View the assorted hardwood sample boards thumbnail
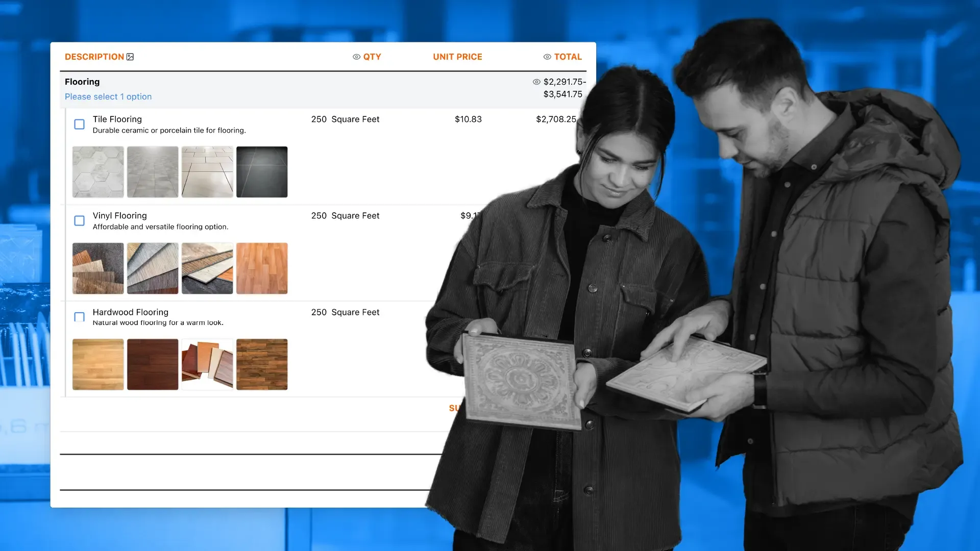980x551 pixels. pyautogui.click(x=207, y=364)
